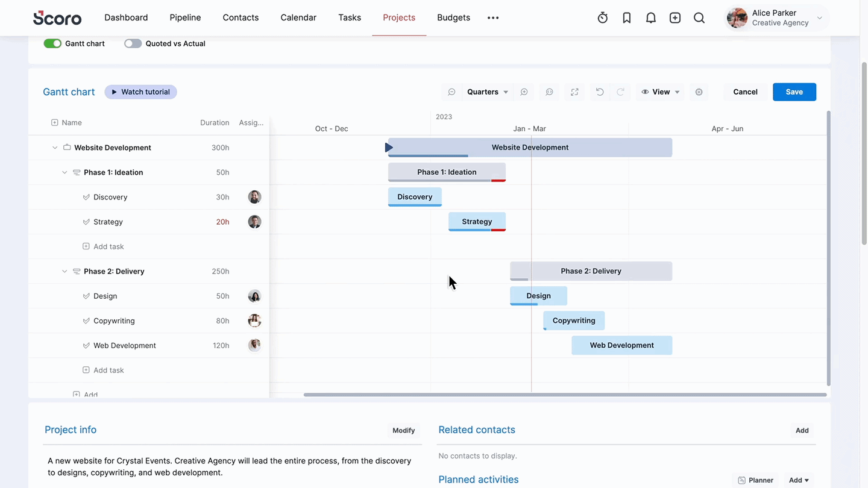The width and height of the screenshot is (868, 488).
Task: Click the Website Development Gantt bar
Action: point(530,148)
